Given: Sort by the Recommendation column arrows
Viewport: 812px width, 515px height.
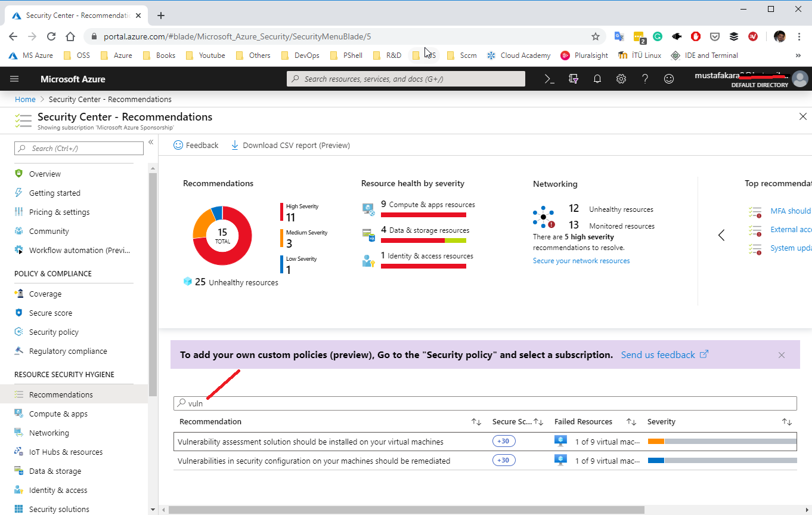Looking at the screenshot, I should [476, 422].
